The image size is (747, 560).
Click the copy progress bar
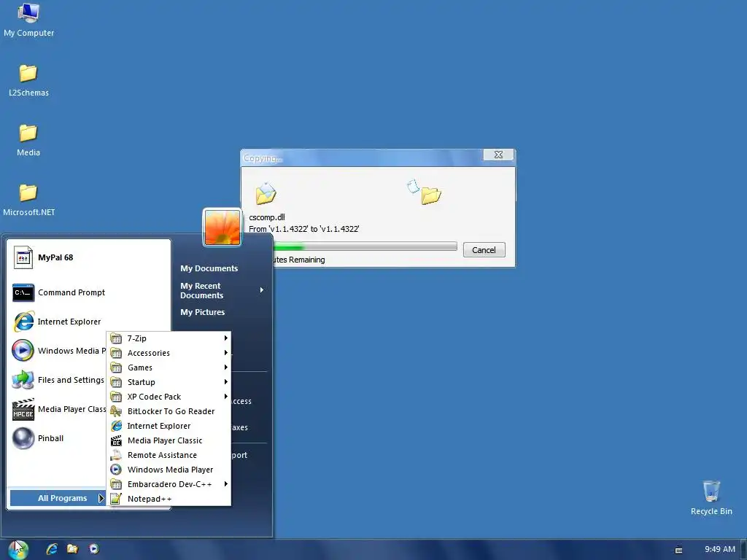coord(365,246)
